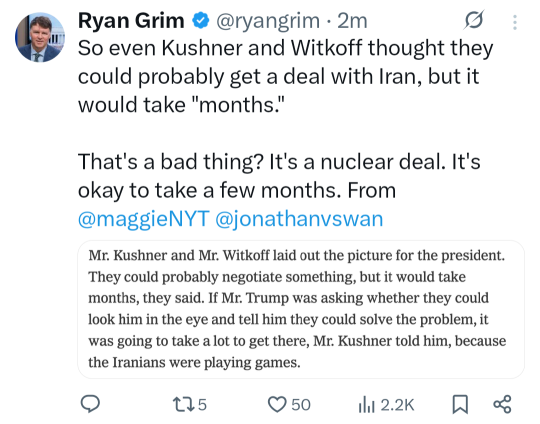Click the Ryan Grim display name
This screenshot has height=424, width=540.
pyautogui.click(x=131, y=21)
